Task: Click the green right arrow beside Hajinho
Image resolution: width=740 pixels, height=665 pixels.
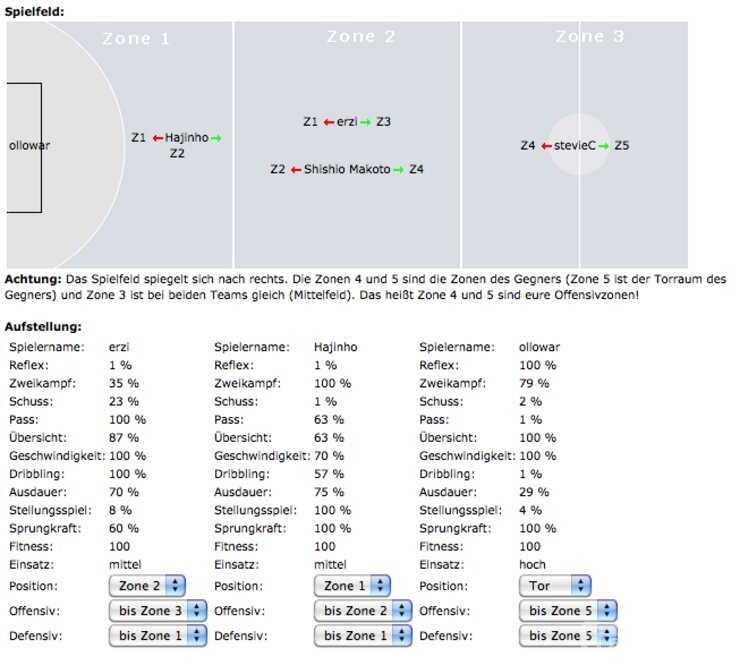Action: pos(216,138)
